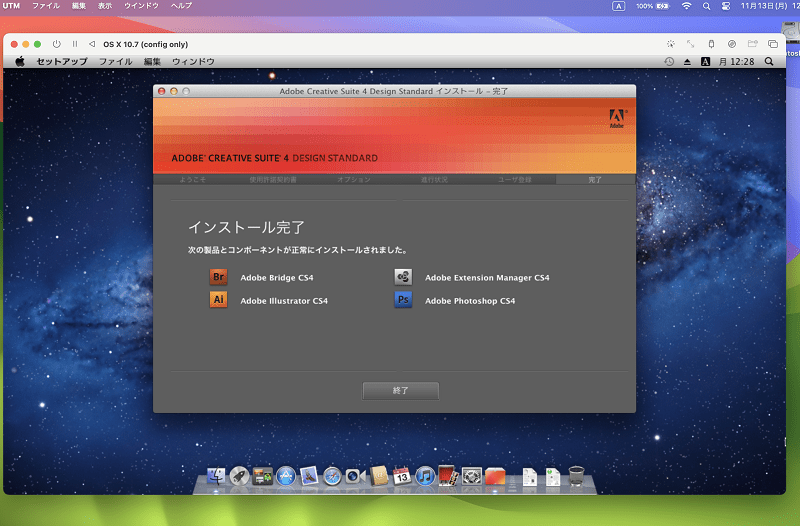Image resolution: width=800 pixels, height=526 pixels.
Task: Select the ようこそ step tab
Action: coord(193,180)
